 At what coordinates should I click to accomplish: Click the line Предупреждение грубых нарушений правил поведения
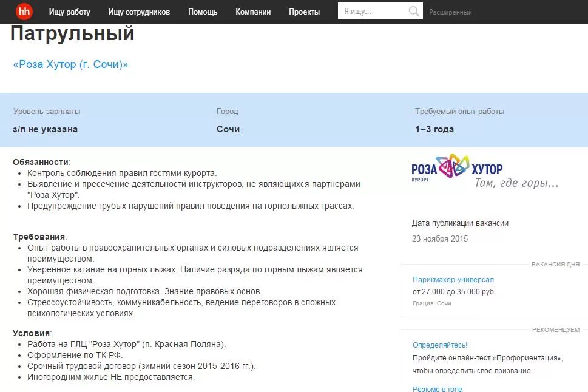click(x=191, y=206)
